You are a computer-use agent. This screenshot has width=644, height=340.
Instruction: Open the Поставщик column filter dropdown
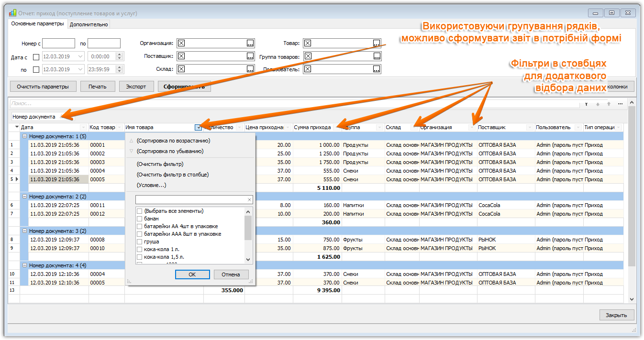(529, 128)
